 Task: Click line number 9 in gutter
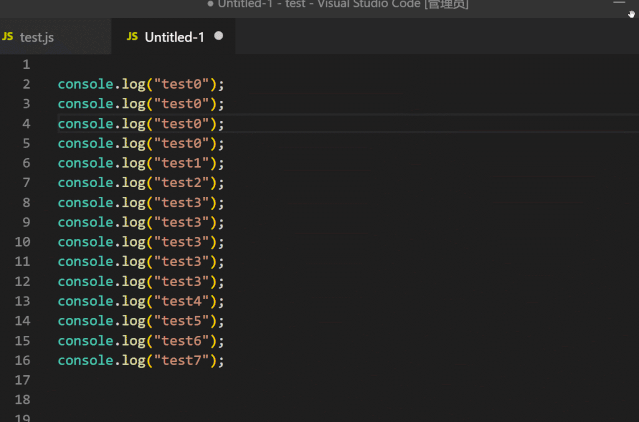click(26, 222)
